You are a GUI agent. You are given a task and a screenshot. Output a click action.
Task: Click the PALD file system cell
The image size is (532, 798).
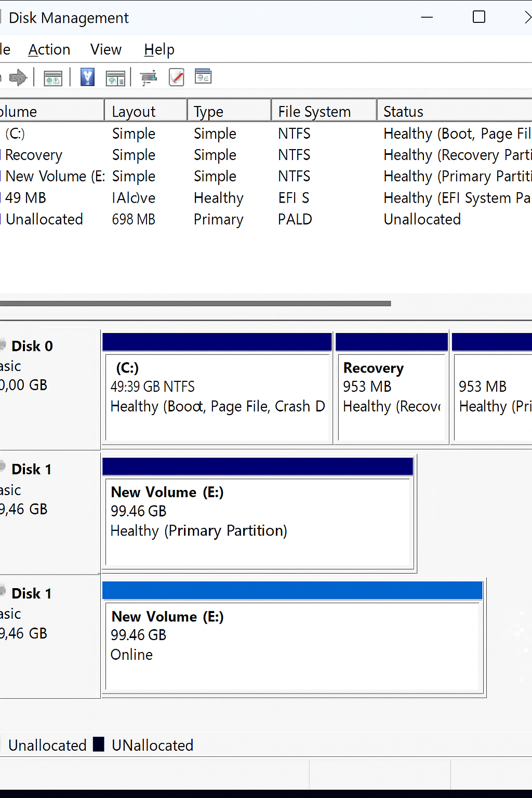295,219
